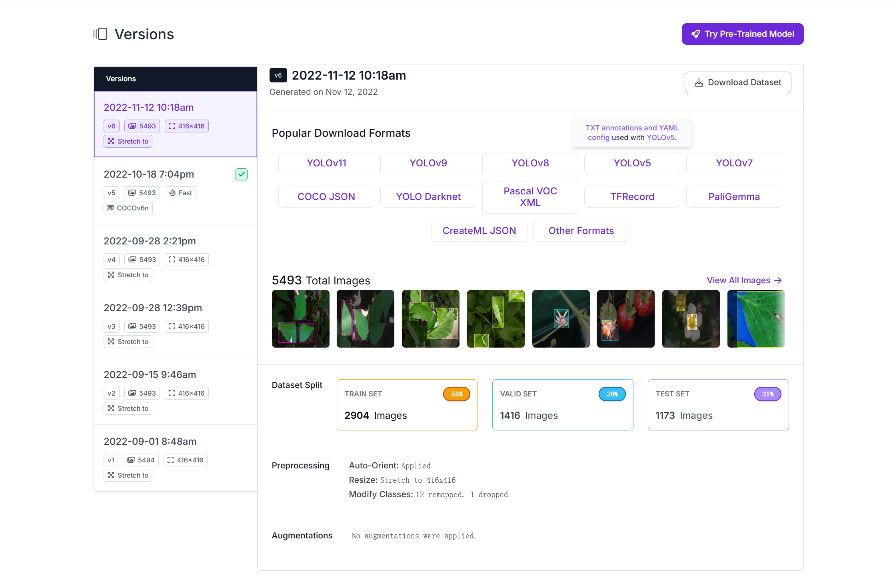Click the 5493 images tag on version v3
Screen dimensions: 889x588
142,326
